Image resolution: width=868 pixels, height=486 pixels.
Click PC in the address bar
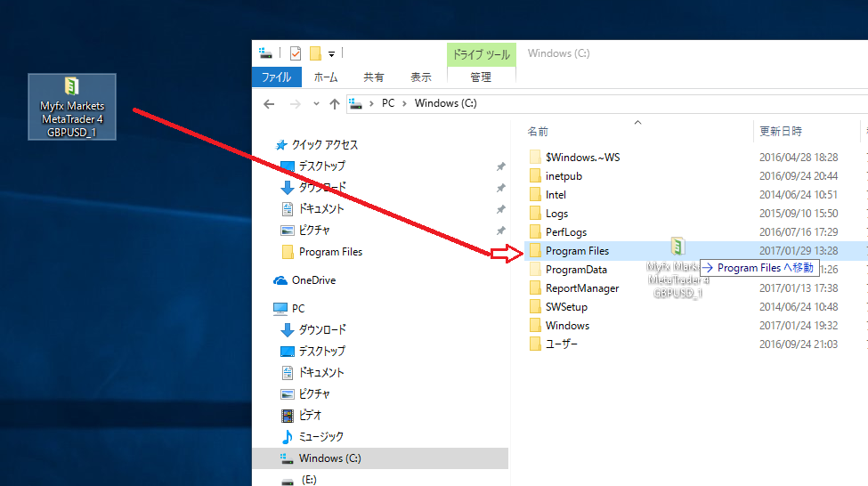pos(388,103)
